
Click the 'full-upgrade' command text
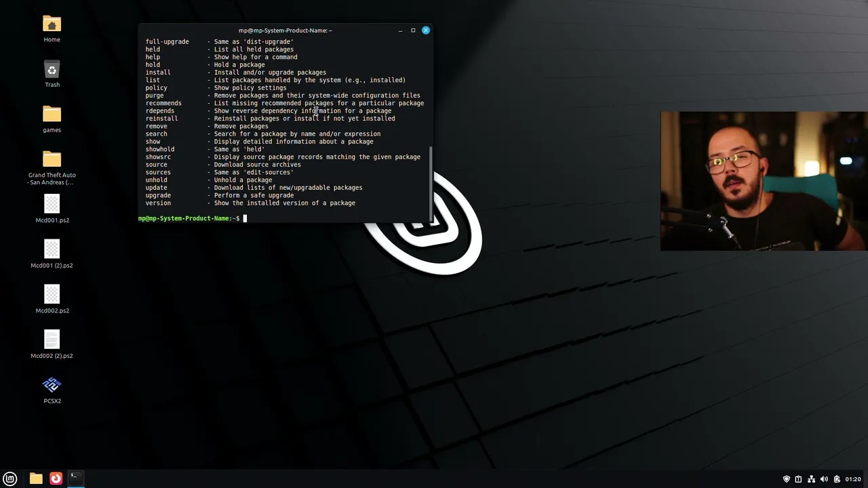coord(167,42)
